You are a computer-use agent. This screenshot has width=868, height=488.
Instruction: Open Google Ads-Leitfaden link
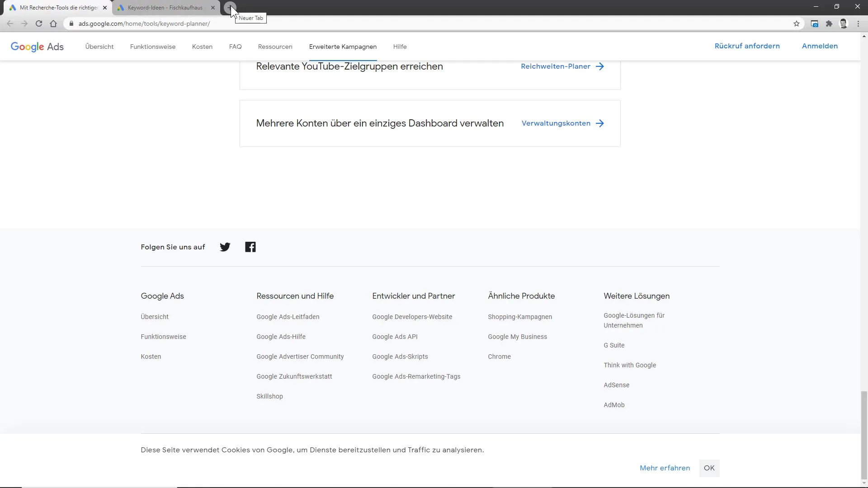point(288,317)
